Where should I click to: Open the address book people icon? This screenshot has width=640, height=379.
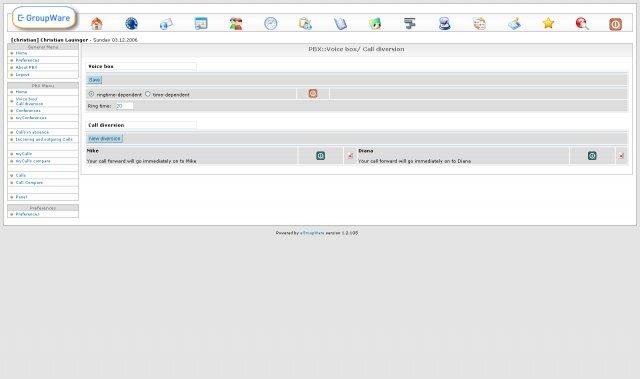coord(236,24)
